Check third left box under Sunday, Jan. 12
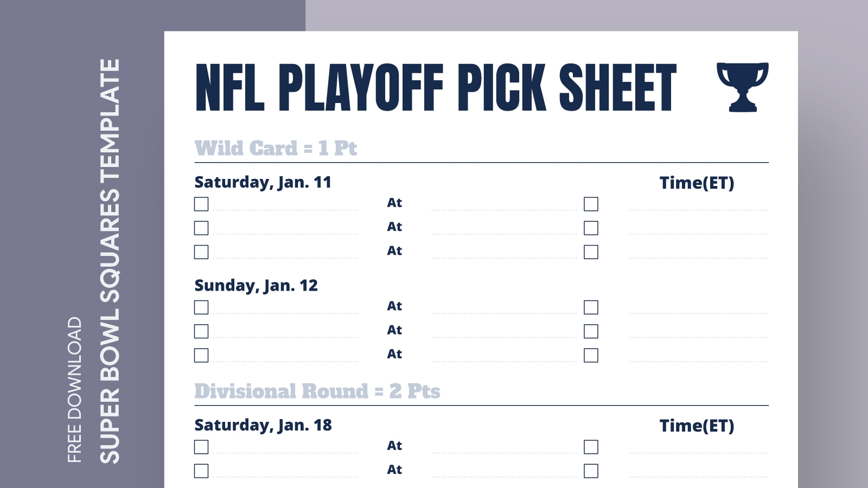 click(x=201, y=355)
